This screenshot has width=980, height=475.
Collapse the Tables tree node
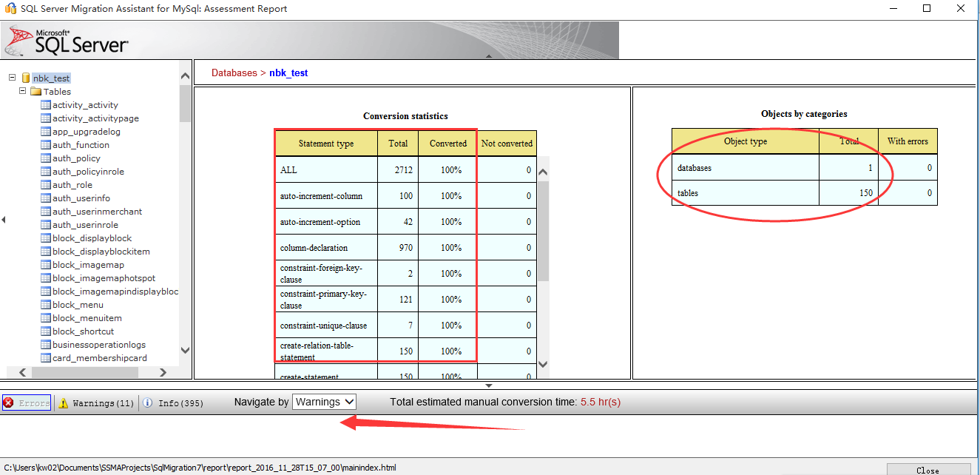coord(23,91)
